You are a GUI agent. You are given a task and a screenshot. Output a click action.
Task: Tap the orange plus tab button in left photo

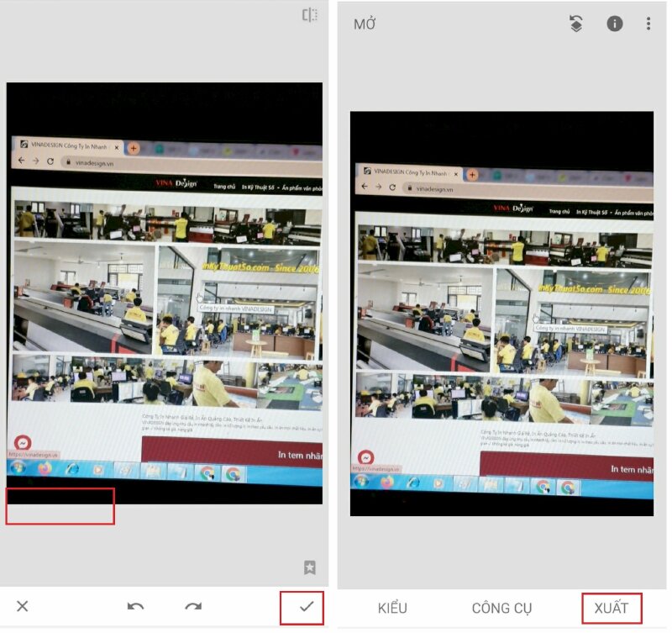(x=133, y=147)
